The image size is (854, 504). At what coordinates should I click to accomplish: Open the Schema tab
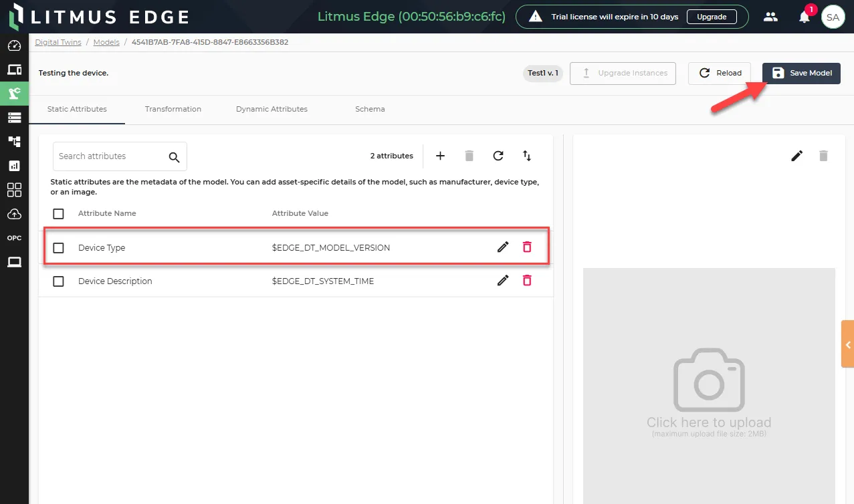click(x=370, y=110)
